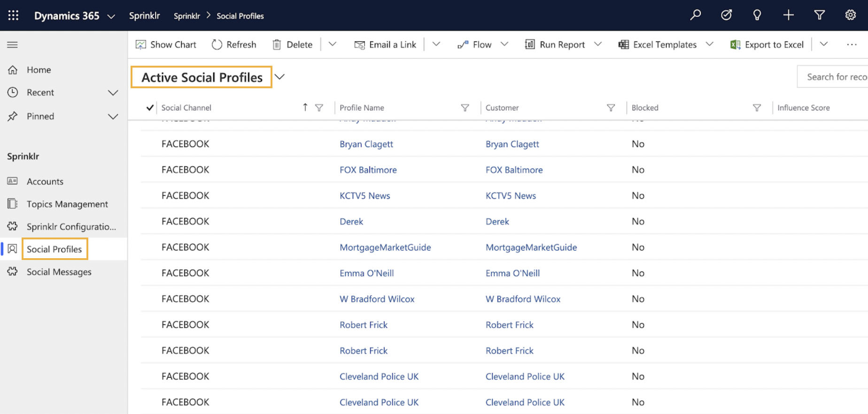Viewport: 868px width, 414px height.
Task: Open dropdown arrow next to Email a Link
Action: point(436,44)
